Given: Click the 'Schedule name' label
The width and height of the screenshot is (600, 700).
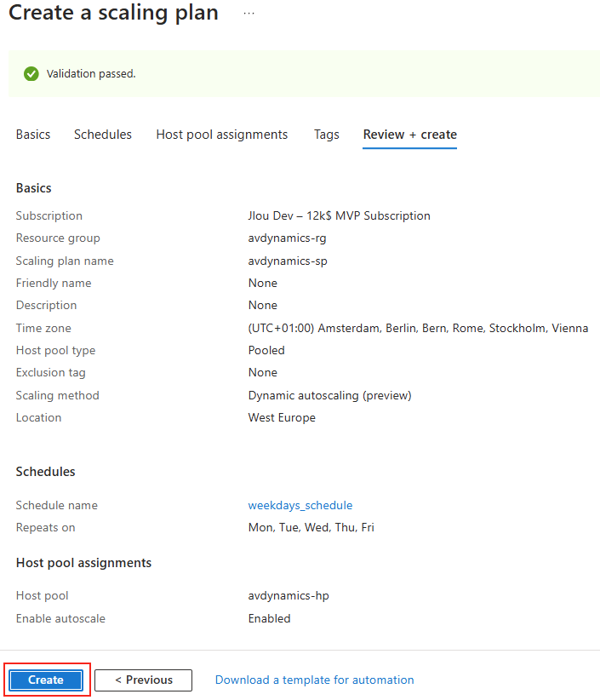Looking at the screenshot, I should pos(57,505).
